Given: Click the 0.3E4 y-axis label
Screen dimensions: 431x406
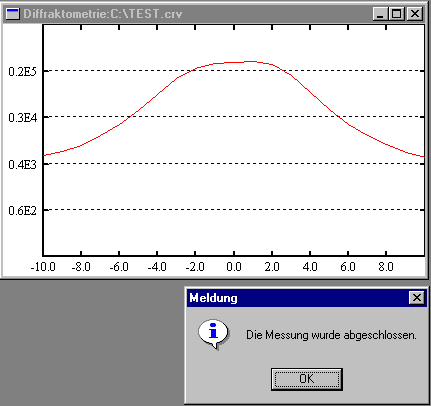Looking at the screenshot, I should tap(22, 117).
